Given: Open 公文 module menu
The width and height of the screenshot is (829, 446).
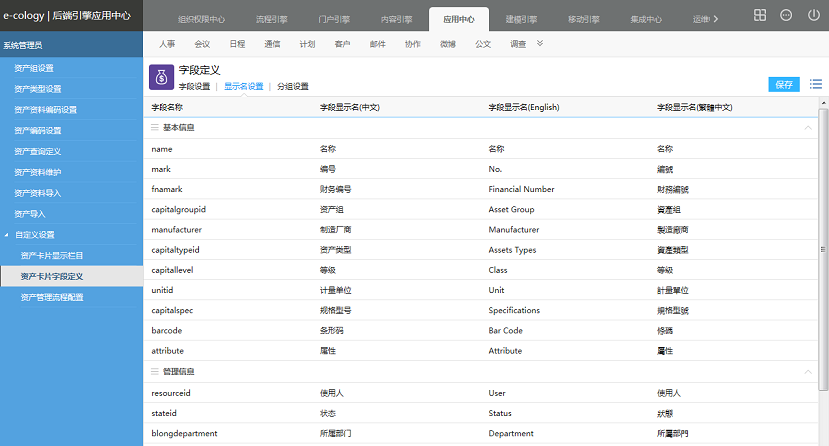Looking at the screenshot, I should (483, 44).
